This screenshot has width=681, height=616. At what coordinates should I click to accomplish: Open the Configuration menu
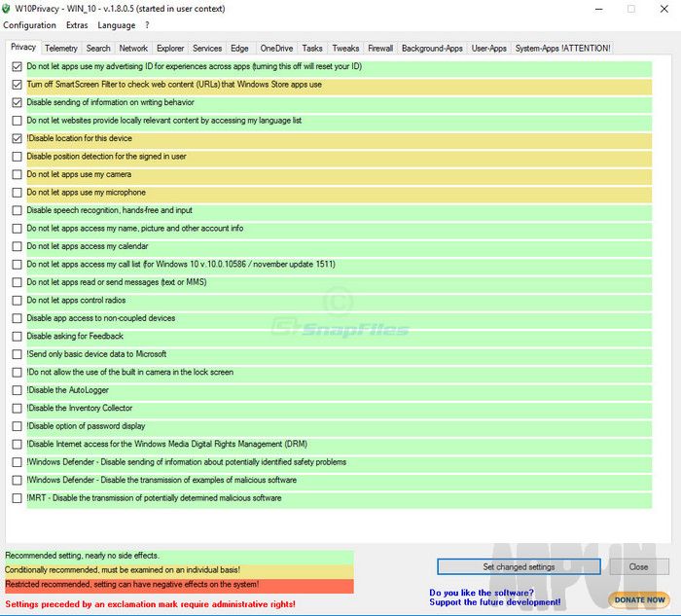coord(29,25)
